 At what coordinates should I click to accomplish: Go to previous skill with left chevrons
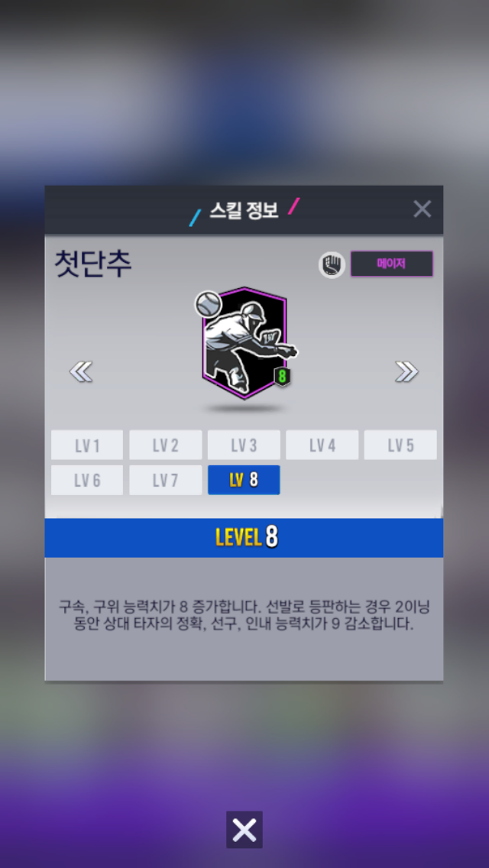tap(81, 371)
